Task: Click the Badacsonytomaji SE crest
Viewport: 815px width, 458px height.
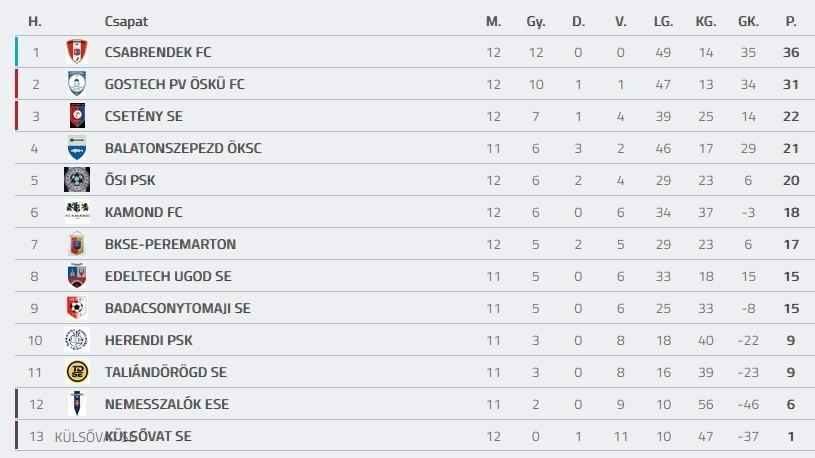Action: point(77,308)
